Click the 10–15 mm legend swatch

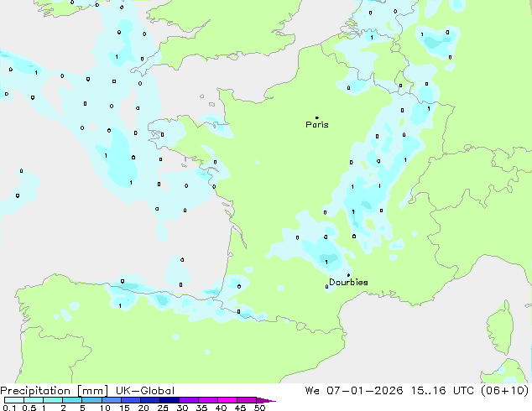[111, 400]
